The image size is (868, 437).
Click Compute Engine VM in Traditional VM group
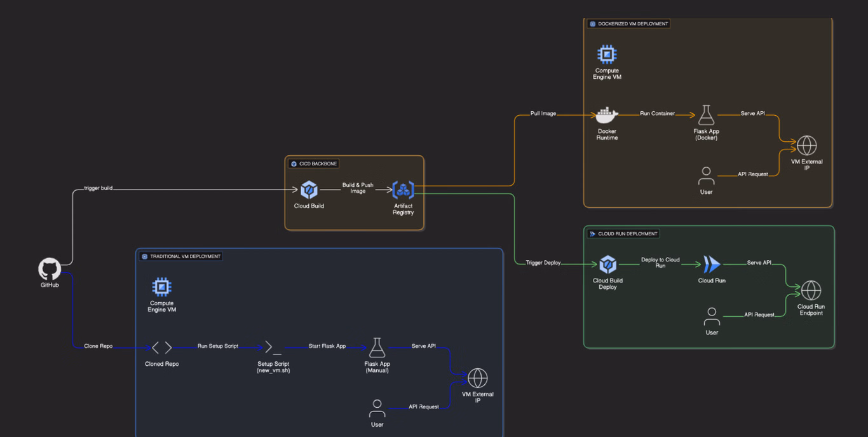162,287
